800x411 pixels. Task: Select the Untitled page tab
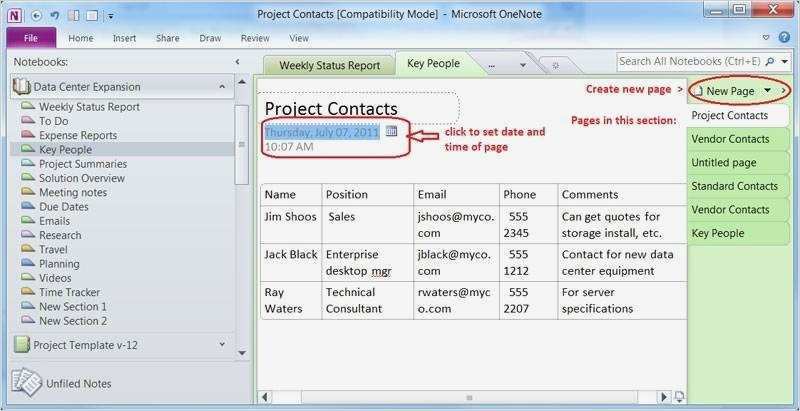coord(738,163)
